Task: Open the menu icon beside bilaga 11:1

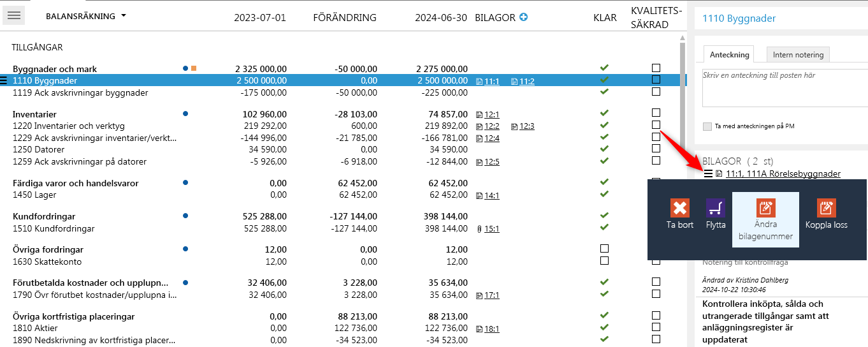Action: coord(708,173)
